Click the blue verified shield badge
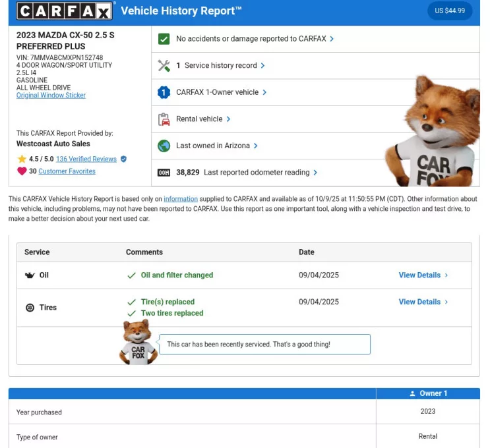The width and height of the screenshot is (490, 448). 123,159
